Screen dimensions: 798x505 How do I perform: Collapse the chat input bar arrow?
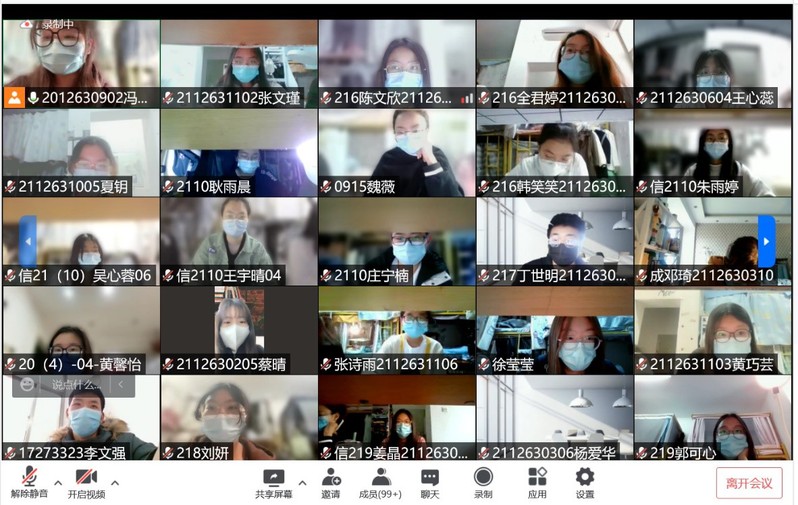(x=121, y=385)
